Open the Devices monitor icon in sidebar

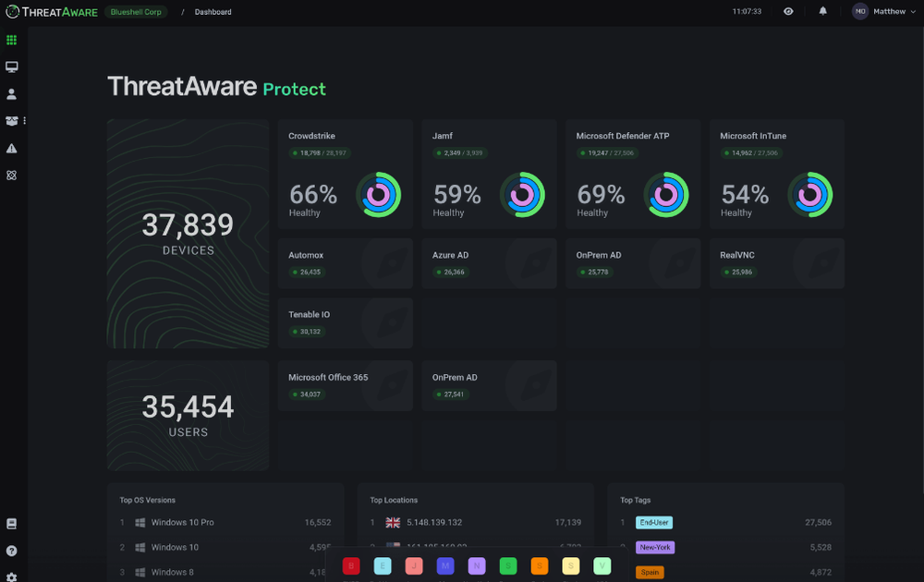click(11, 67)
